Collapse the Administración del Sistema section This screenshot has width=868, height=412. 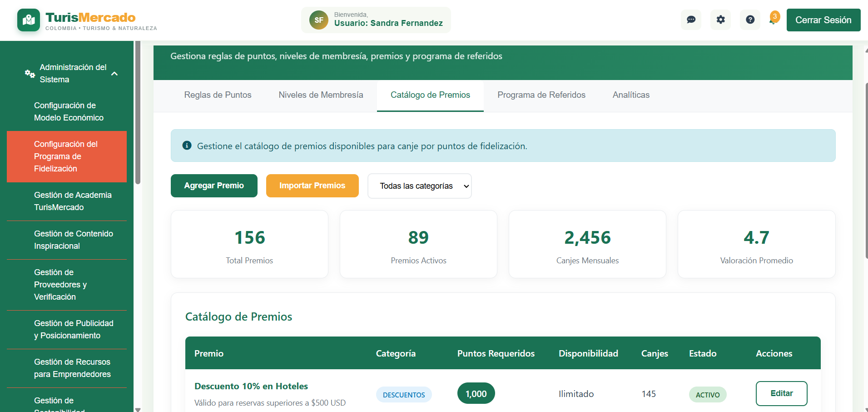(114, 73)
